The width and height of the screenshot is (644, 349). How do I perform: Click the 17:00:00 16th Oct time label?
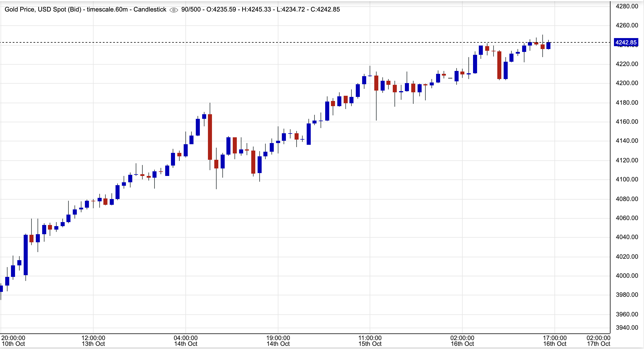tap(555, 341)
